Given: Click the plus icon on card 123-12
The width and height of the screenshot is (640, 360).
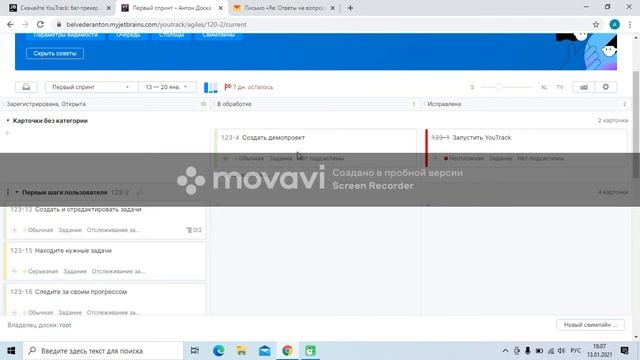Looking at the screenshot, I should (x=15, y=230).
